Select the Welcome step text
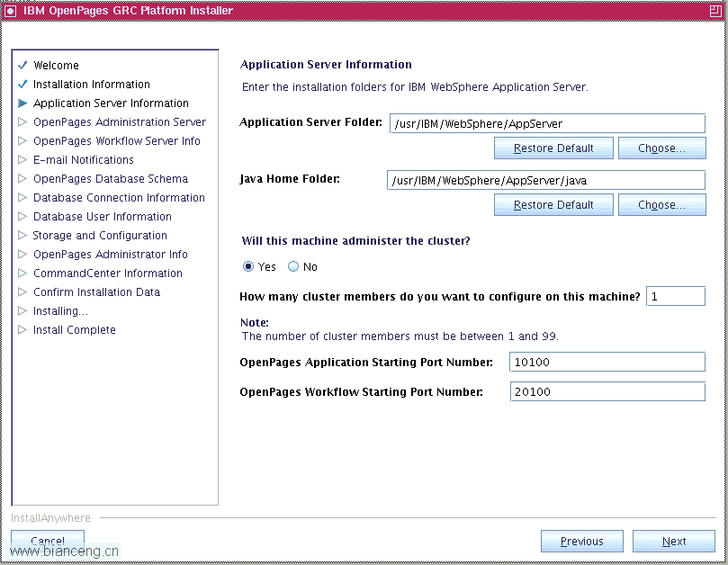The height and width of the screenshot is (565, 728). tap(56, 66)
